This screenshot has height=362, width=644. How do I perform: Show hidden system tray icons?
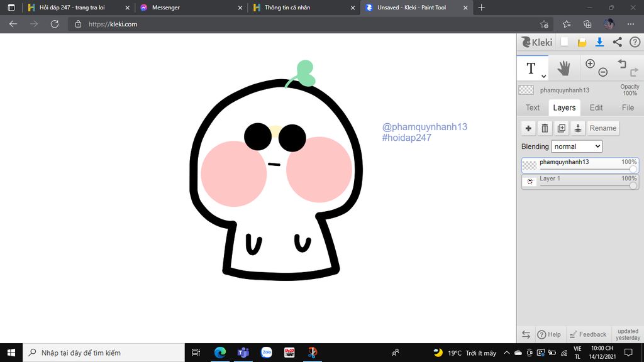506,353
